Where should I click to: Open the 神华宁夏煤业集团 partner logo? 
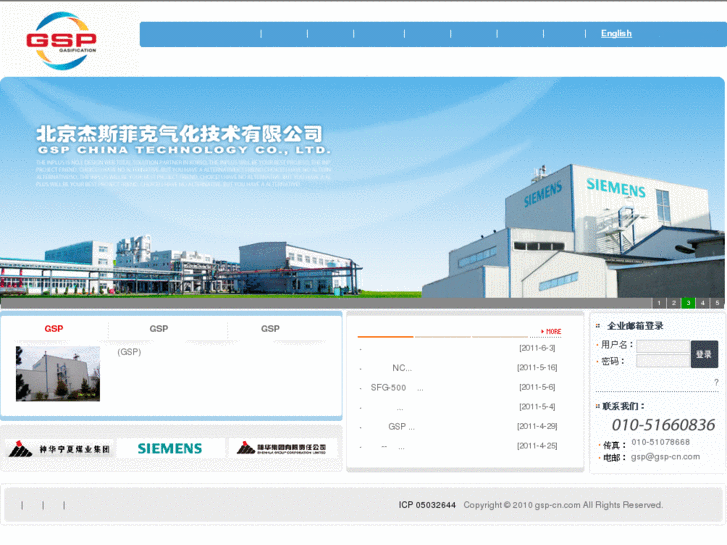[59, 449]
